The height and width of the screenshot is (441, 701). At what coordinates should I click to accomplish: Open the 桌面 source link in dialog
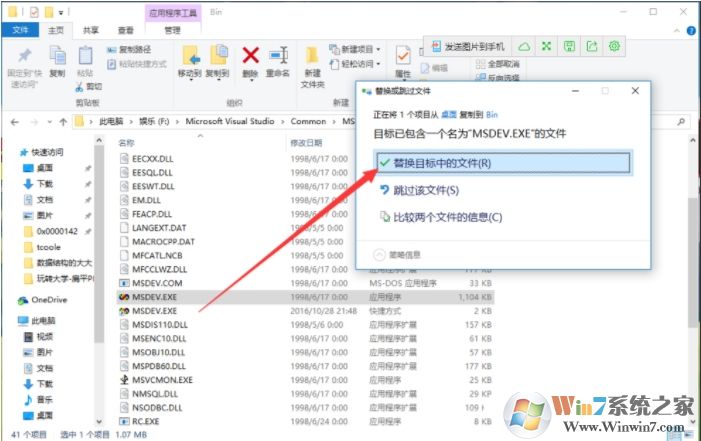point(449,115)
